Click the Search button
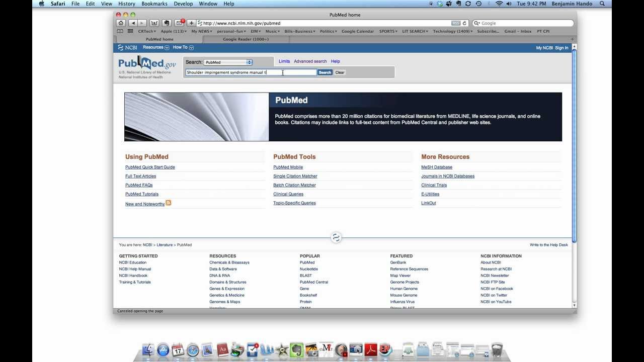The width and height of the screenshot is (644, 362). coord(325,72)
